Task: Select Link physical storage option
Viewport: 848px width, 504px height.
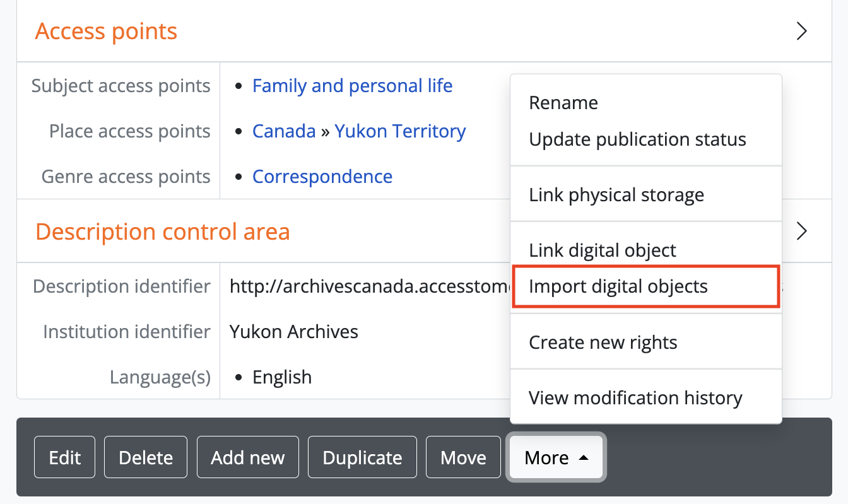Action: click(x=616, y=195)
